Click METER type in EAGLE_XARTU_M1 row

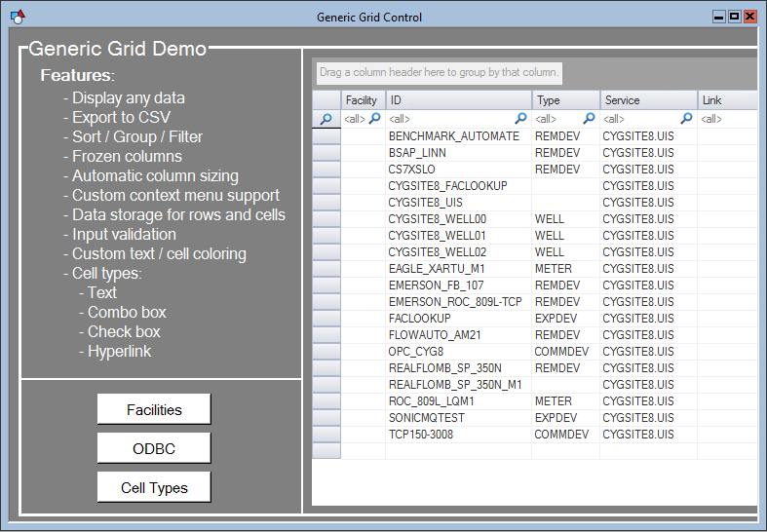[566, 269]
